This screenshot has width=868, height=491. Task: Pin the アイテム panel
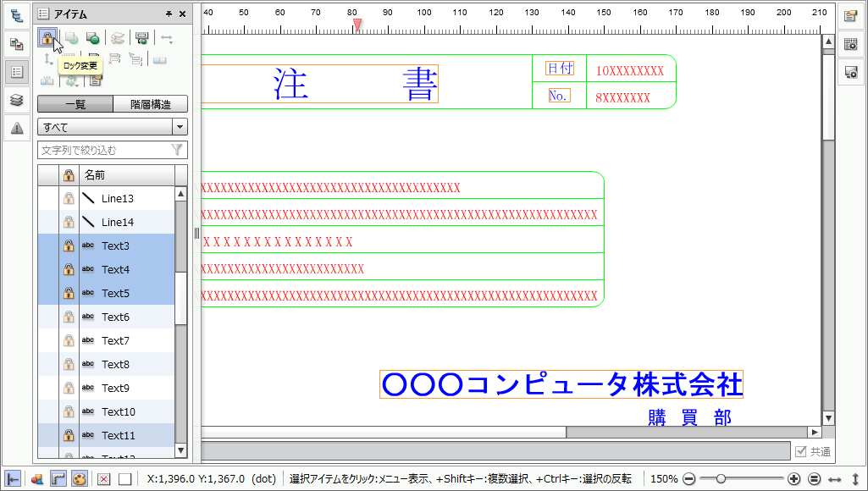click(x=169, y=14)
